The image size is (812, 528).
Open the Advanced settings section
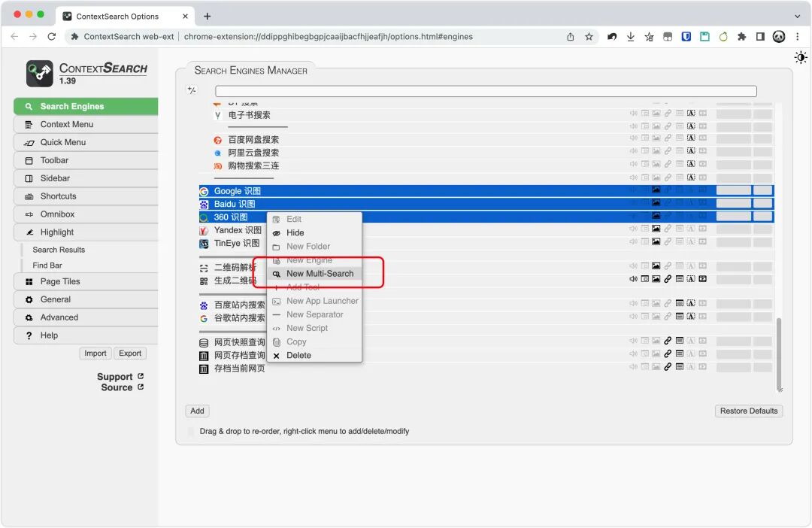86,317
